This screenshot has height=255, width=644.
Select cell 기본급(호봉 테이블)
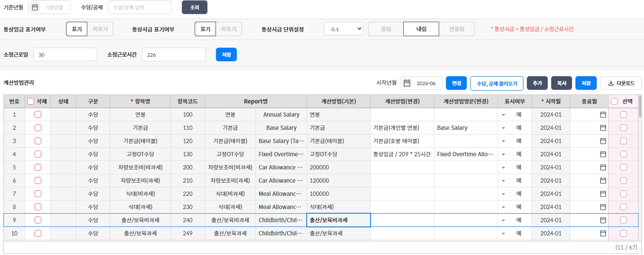pos(402,141)
